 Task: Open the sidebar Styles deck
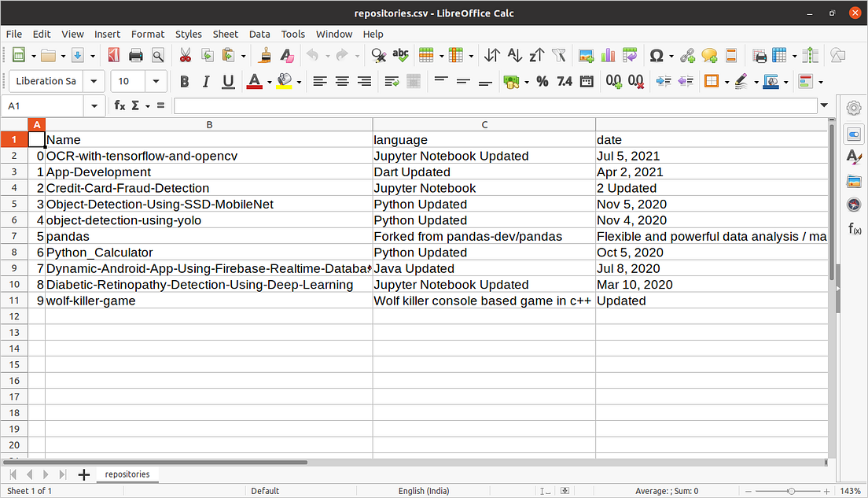(x=854, y=157)
